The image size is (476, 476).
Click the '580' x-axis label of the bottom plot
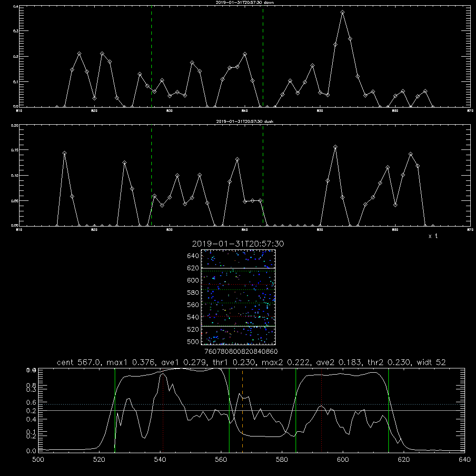click(x=282, y=460)
